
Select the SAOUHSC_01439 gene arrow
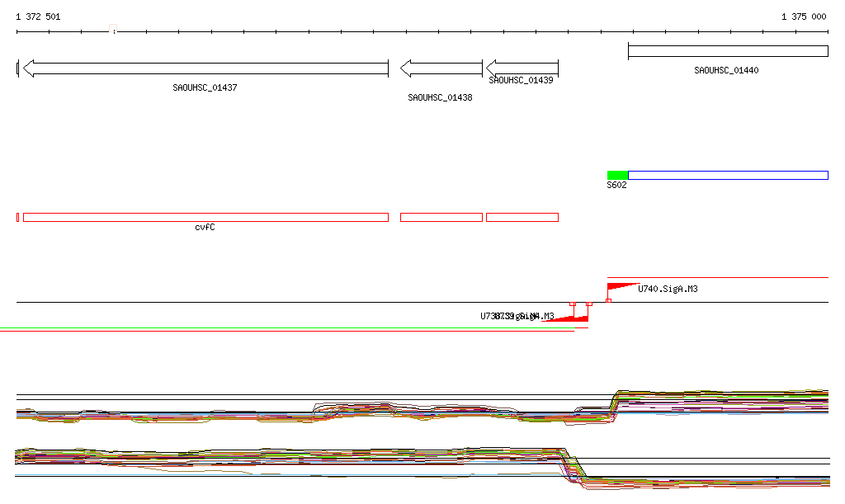(x=522, y=68)
